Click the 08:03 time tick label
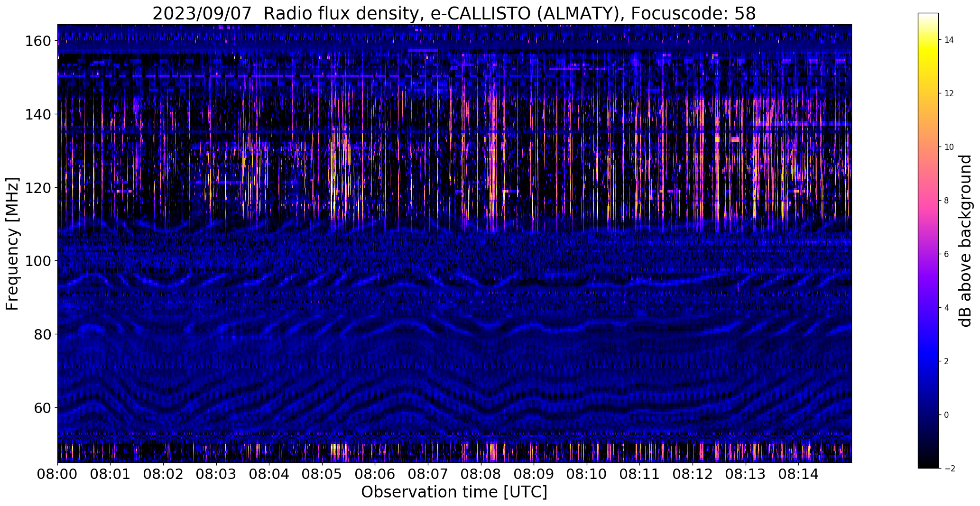Screen dimensions: 980x506 coord(216,475)
